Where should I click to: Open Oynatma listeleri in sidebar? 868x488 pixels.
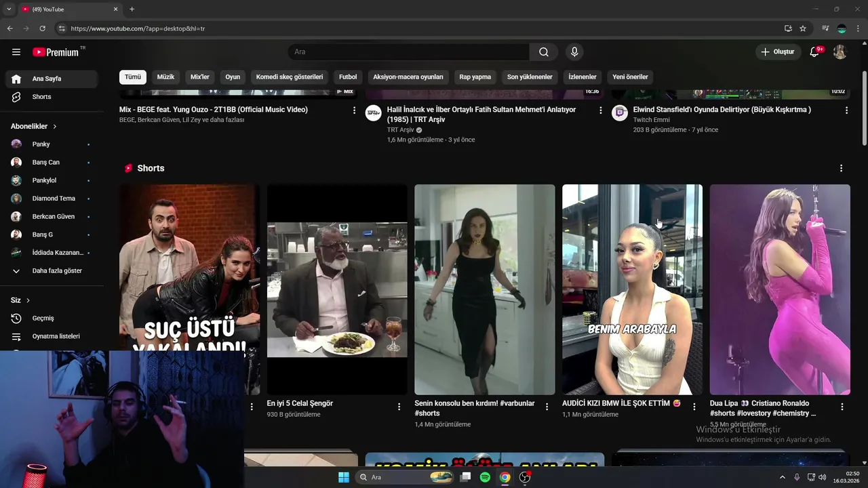tap(52, 336)
